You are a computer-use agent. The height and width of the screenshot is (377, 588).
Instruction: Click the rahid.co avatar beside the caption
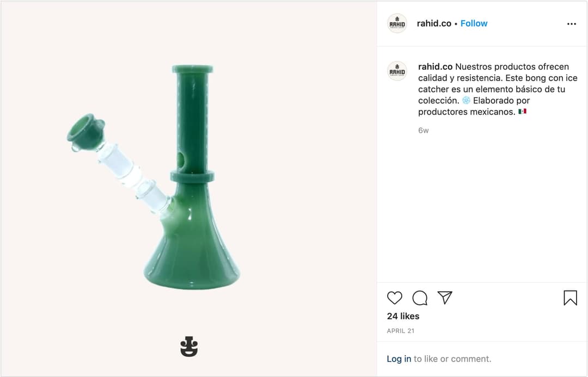(x=397, y=71)
